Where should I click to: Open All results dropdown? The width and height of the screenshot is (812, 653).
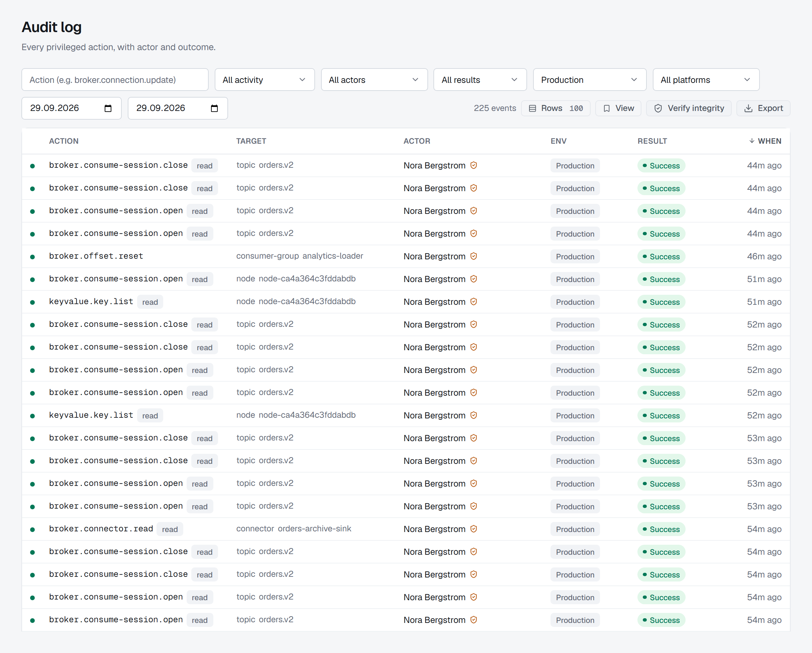coord(480,80)
